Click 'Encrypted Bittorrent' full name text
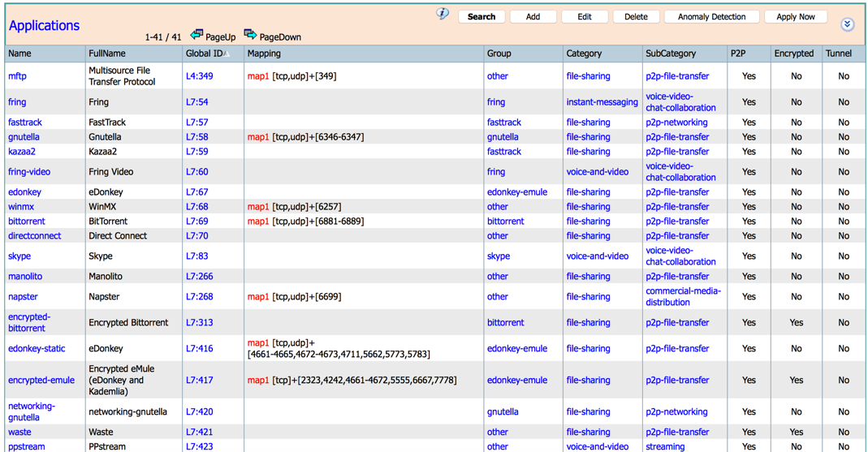The width and height of the screenshot is (868, 452). click(x=128, y=322)
